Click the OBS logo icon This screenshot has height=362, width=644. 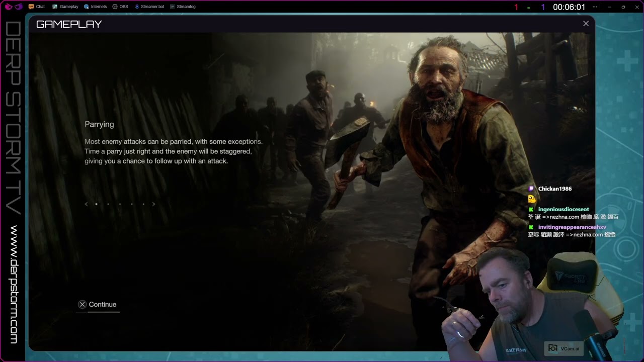115,7
